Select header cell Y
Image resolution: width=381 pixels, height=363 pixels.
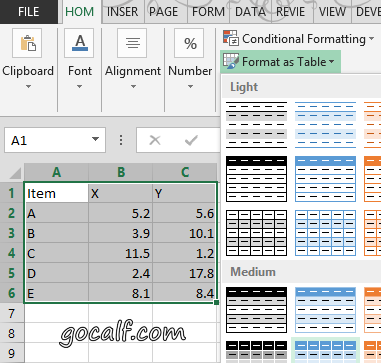coord(185,193)
